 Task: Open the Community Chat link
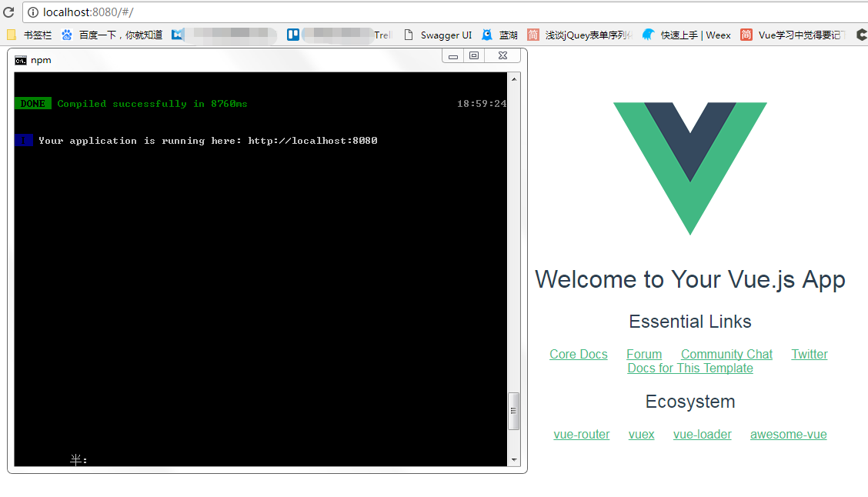coord(726,354)
